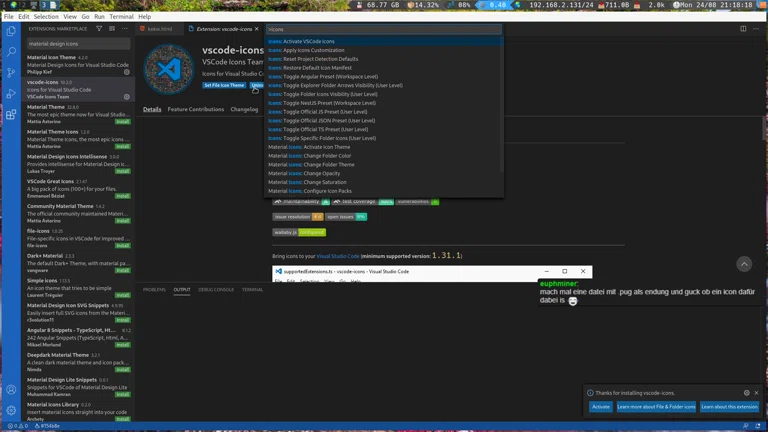Open the Source Control view
This screenshot has width=768, height=432.
click(x=11, y=73)
